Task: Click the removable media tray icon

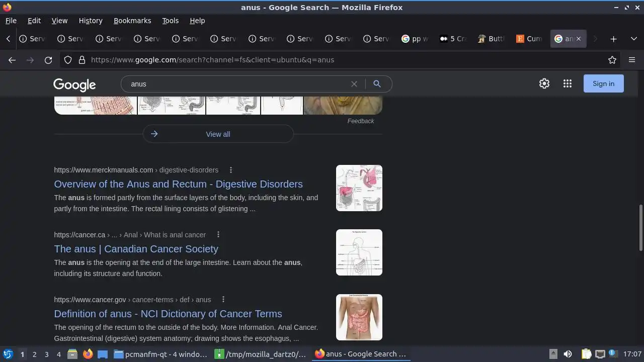Action: (x=553, y=354)
